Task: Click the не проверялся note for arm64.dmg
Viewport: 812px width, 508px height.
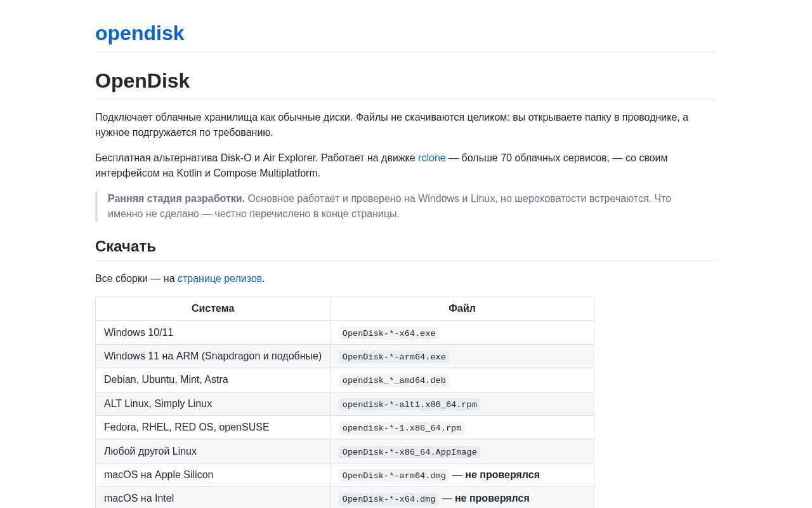Action: 502,475
